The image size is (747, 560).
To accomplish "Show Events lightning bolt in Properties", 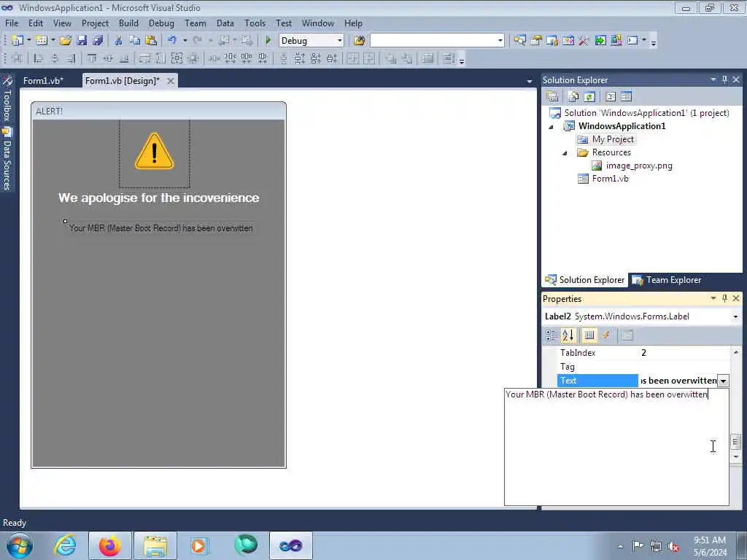I will coord(606,335).
